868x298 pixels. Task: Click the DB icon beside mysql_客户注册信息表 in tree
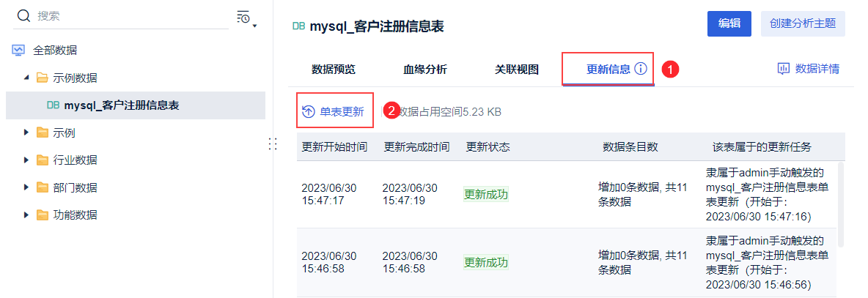point(53,105)
